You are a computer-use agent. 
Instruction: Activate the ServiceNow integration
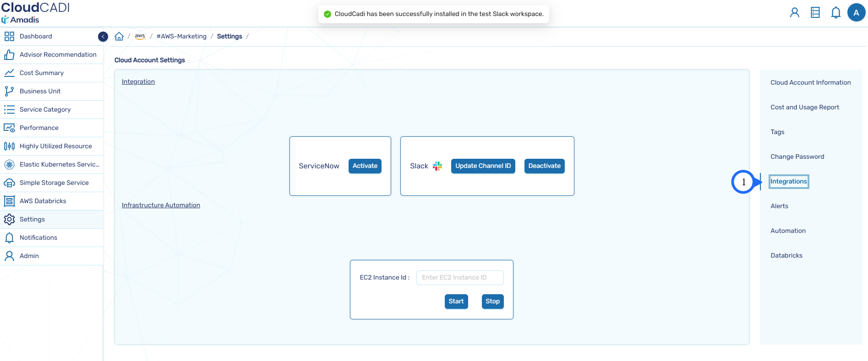365,166
